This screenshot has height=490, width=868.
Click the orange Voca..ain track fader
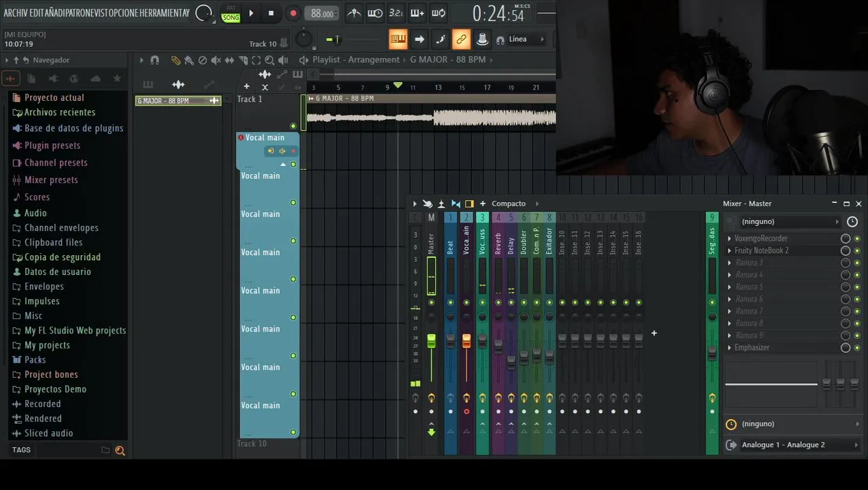coord(466,341)
